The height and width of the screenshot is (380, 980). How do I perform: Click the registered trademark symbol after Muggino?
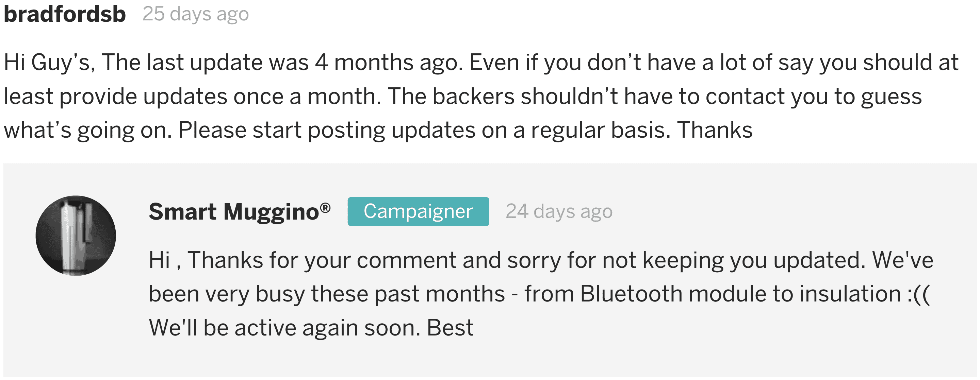tap(325, 207)
